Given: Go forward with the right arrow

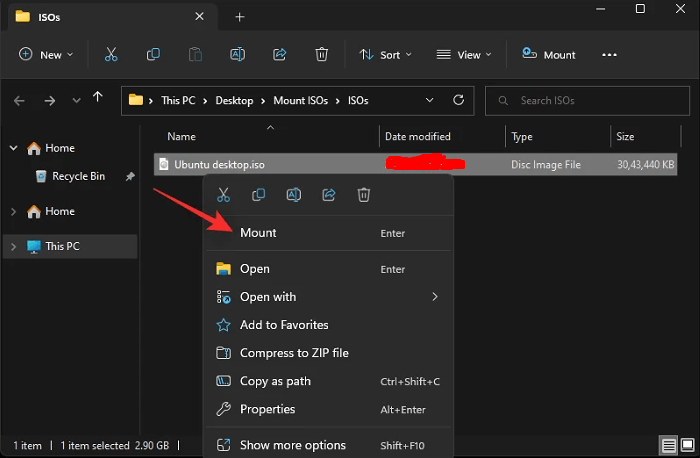Looking at the screenshot, I should 50,100.
